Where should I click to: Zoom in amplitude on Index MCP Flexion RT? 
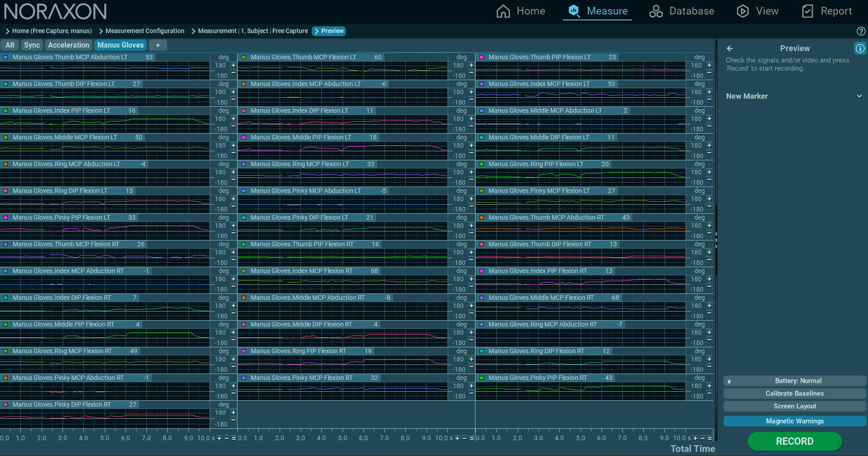click(471, 279)
